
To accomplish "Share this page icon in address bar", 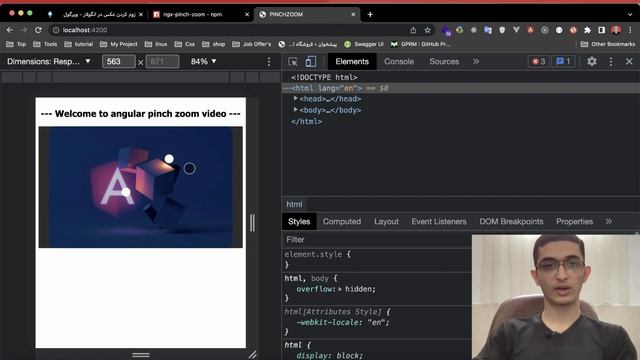I will pyautogui.click(x=413, y=30).
